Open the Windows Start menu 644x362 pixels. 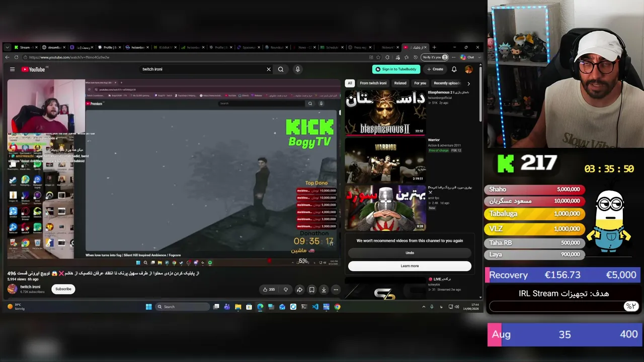(149, 307)
